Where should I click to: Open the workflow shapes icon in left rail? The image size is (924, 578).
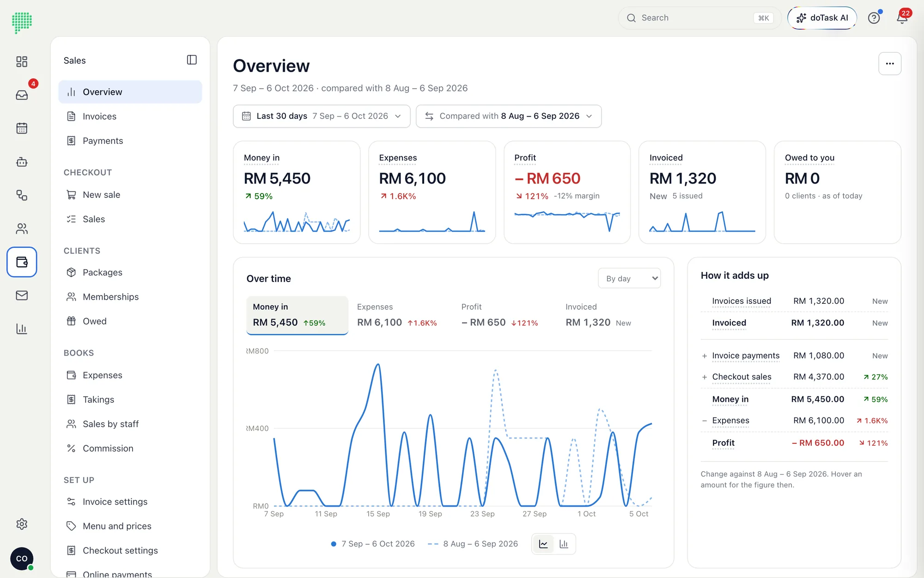[x=22, y=195]
